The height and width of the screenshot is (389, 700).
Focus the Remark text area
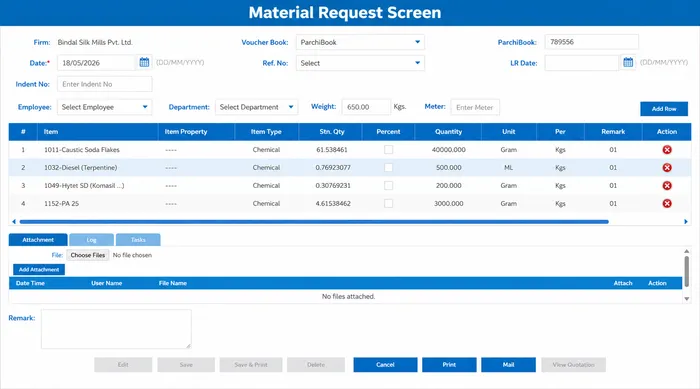point(116,329)
